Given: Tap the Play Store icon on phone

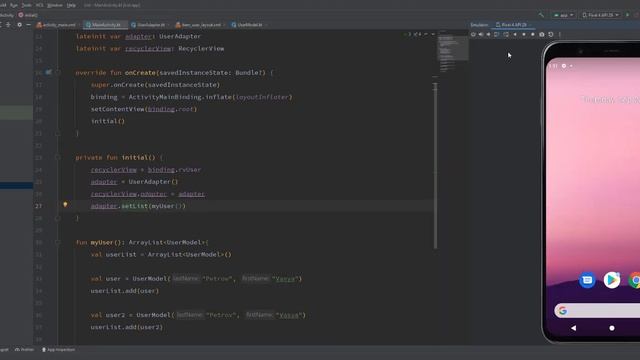Looking at the screenshot, I should point(611,280).
